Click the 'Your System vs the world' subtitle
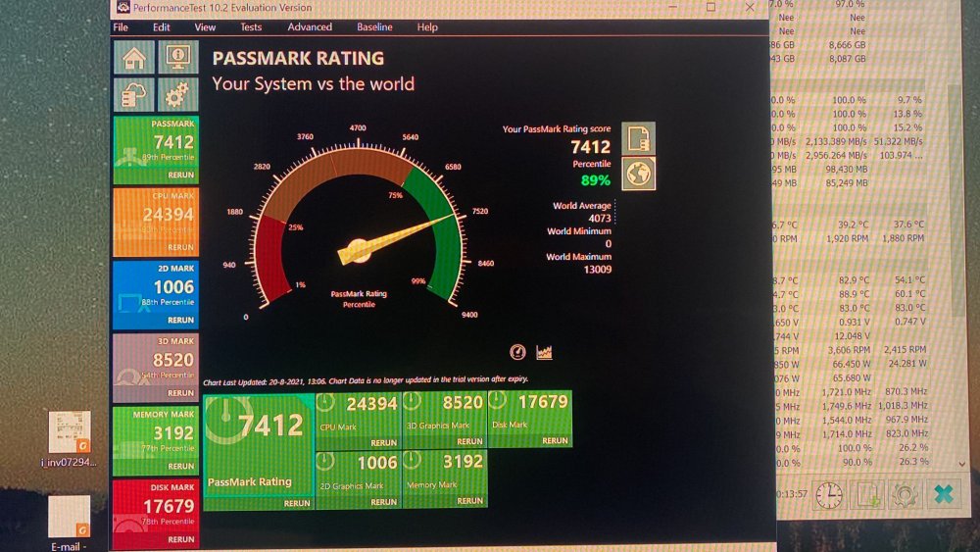Screen dimensions: 980x552 [x=314, y=83]
